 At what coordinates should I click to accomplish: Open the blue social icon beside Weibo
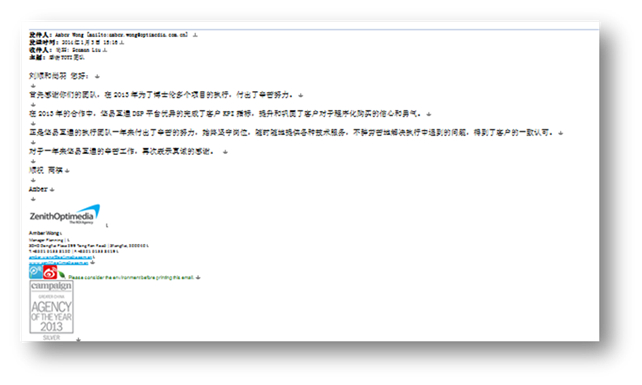click(36, 272)
